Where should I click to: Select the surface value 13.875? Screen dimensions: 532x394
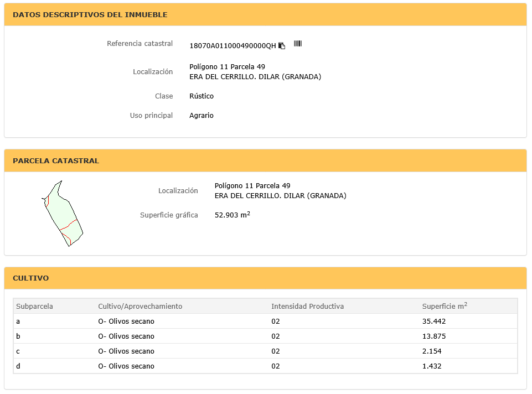(x=434, y=336)
